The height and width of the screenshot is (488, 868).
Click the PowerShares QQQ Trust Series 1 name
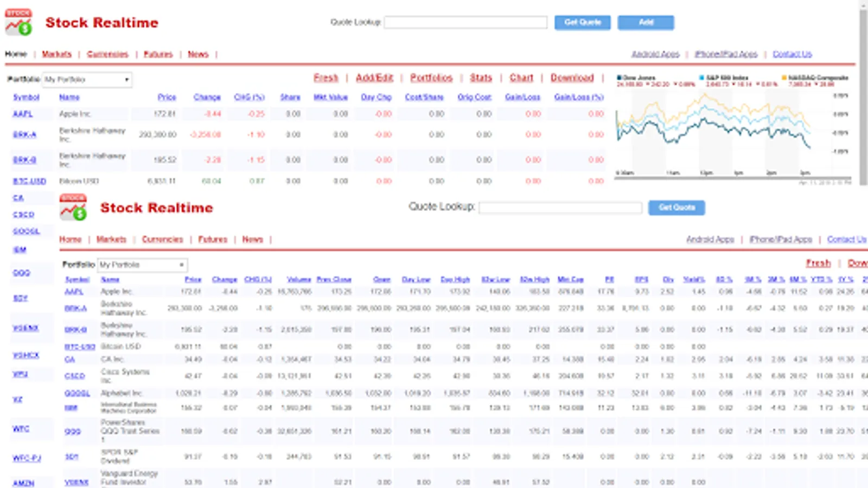tap(130, 431)
